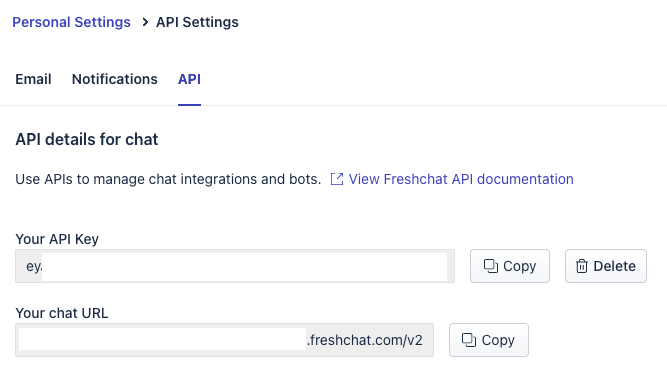The image size is (667, 371).
Task: Go back to Personal Settings breadcrumb
Action: (71, 22)
